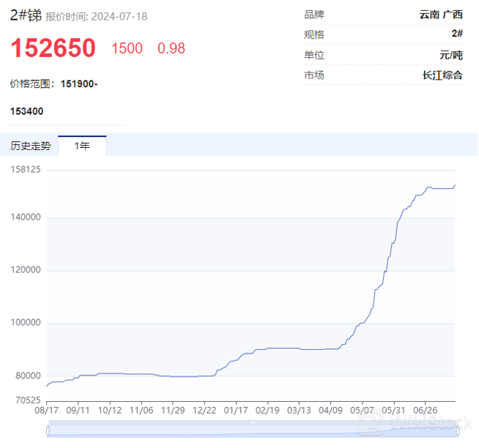Click the middle of the zoom range bar
Viewport: 479px width, 448px height.
(251, 431)
